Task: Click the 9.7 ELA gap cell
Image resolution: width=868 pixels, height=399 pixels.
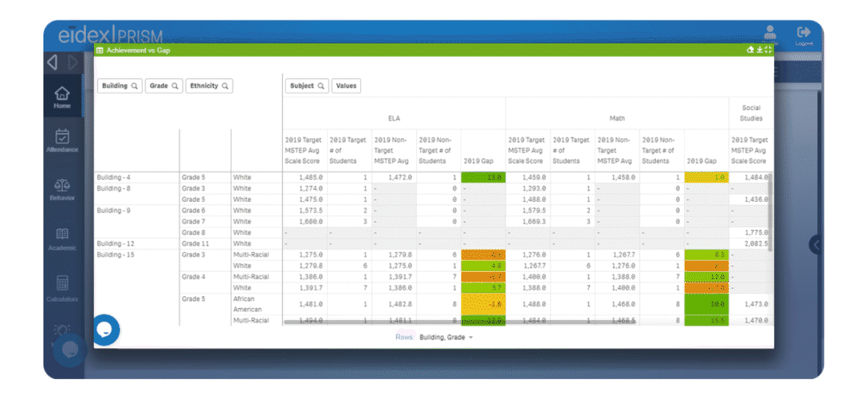Action: [x=483, y=288]
